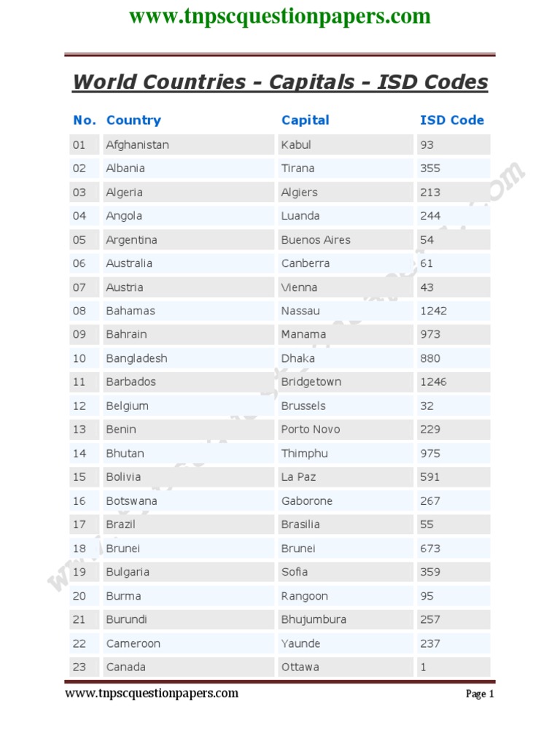Click the Porto Novo capital cell

tap(311, 429)
